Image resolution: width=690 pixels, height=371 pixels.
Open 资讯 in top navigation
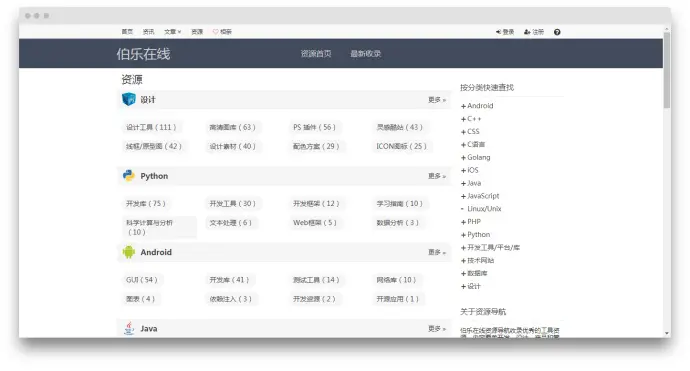[x=148, y=32]
